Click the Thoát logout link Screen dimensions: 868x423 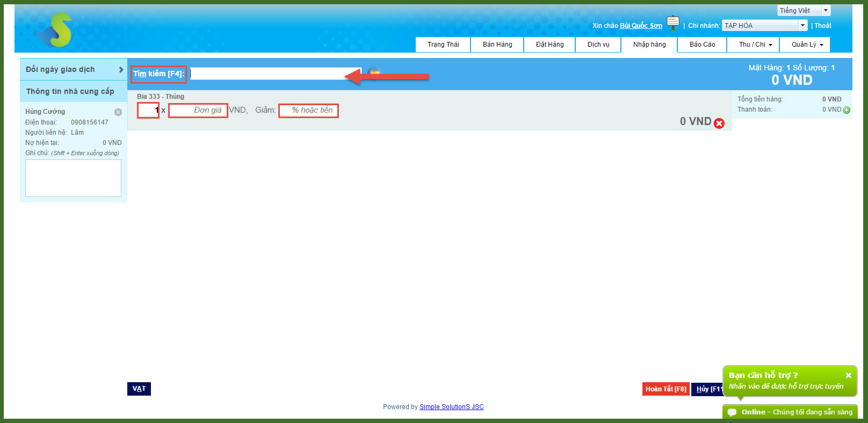click(822, 26)
